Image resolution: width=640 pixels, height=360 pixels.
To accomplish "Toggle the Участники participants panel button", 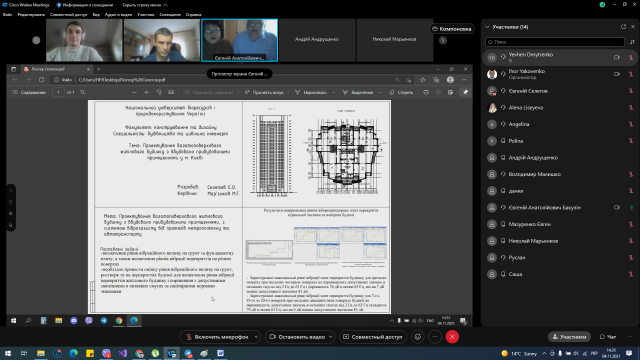I will tap(569, 337).
